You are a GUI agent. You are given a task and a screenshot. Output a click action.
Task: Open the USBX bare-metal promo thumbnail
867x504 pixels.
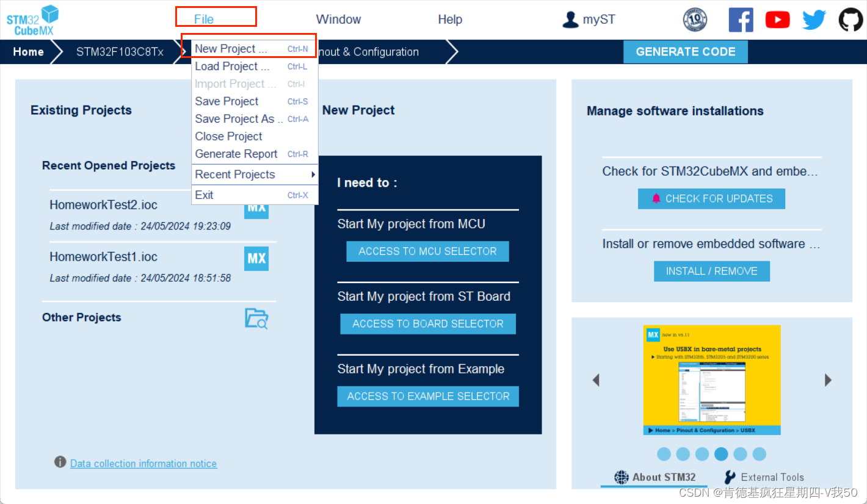[712, 380]
